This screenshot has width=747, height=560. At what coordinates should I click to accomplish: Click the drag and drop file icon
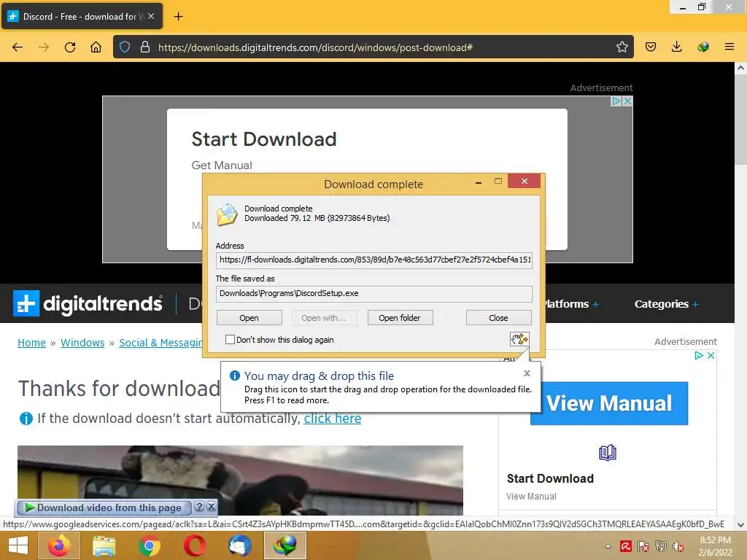click(x=519, y=339)
